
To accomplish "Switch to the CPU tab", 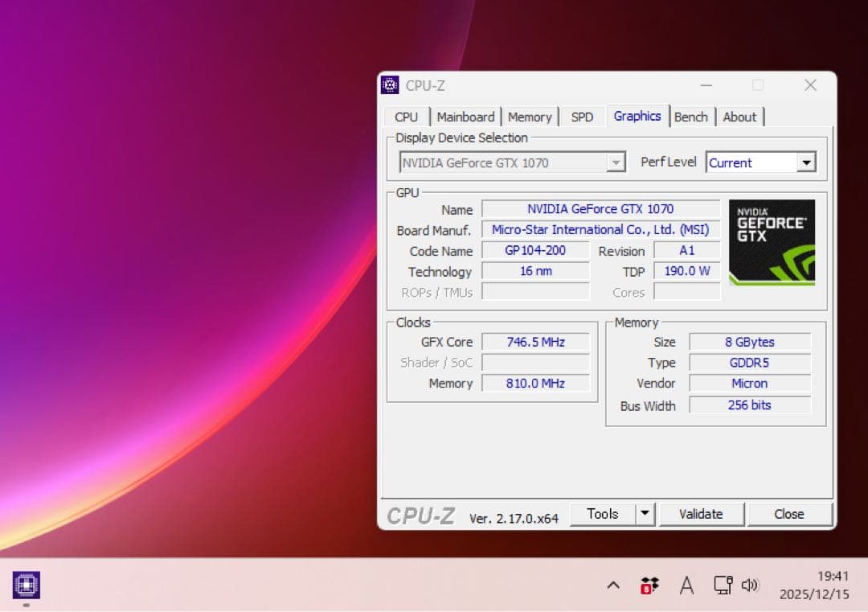I will [x=406, y=117].
